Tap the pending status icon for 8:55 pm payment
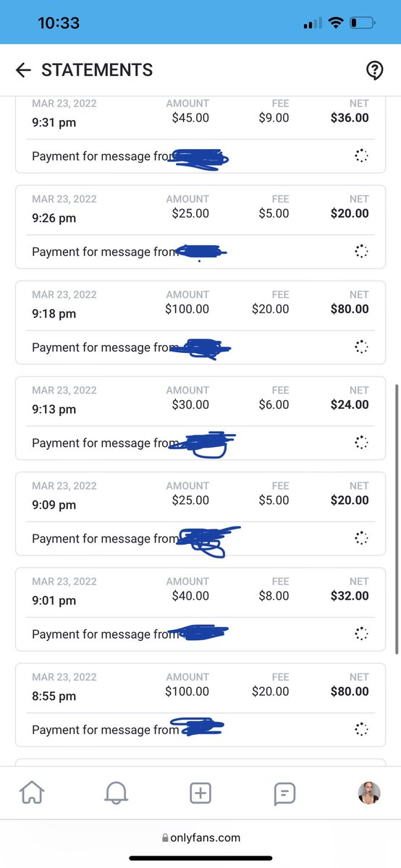 pos(361,730)
